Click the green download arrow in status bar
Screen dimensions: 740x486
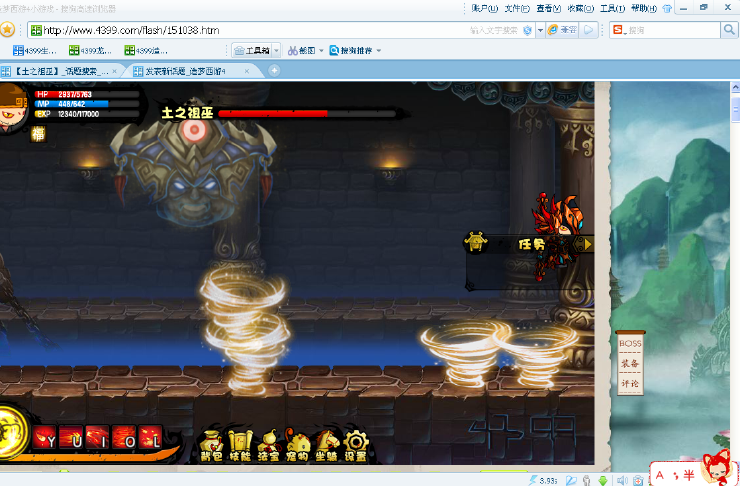point(603,480)
